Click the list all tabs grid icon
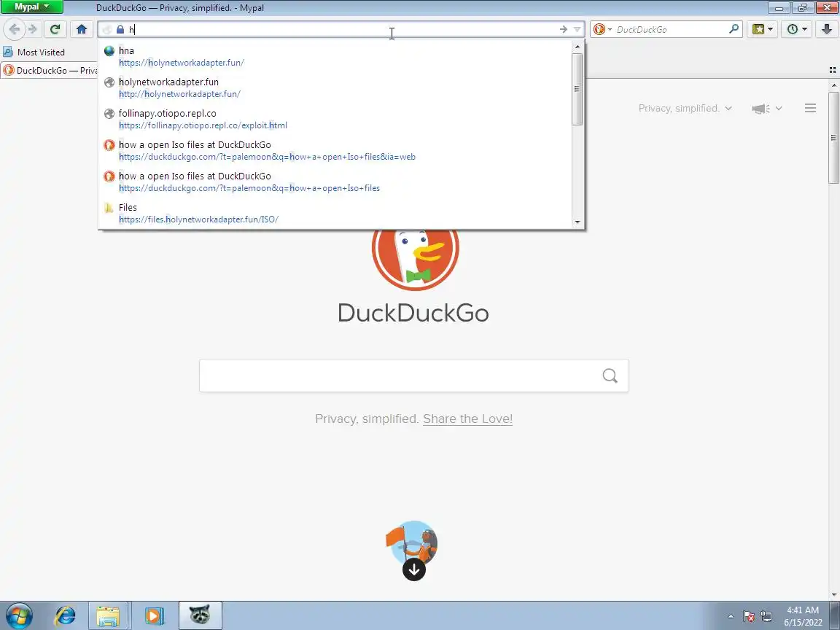Image resolution: width=840 pixels, height=630 pixels. click(x=833, y=70)
